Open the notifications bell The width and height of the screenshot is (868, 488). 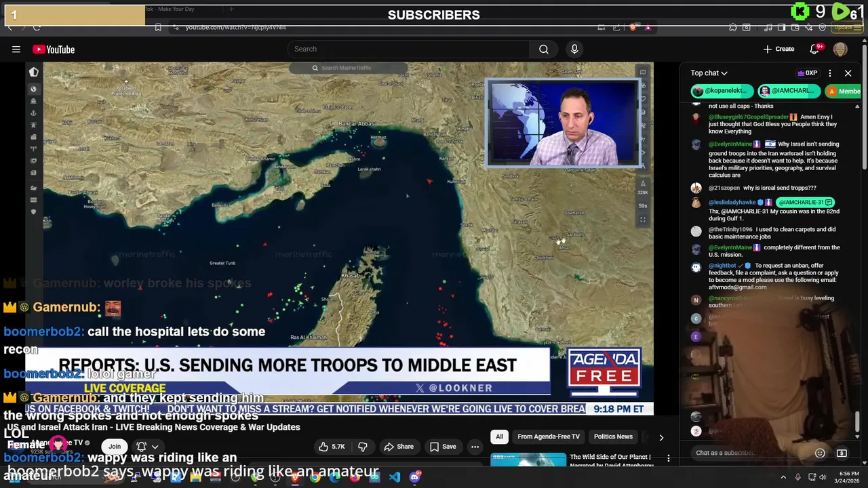tap(816, 49)
